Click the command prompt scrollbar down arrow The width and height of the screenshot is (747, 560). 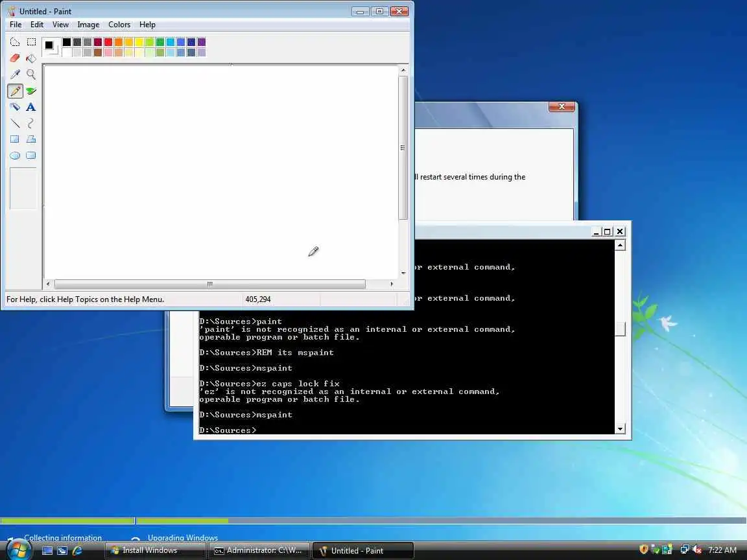pos(620,428)
